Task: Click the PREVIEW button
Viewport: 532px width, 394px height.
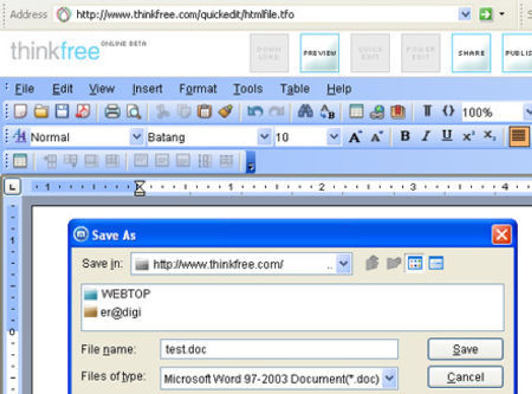Action: tap(319, 53)
